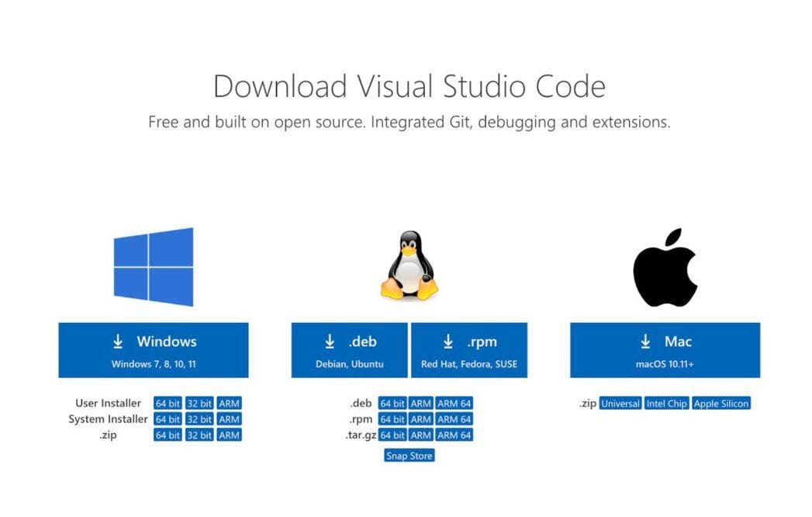The height and width of the screenshot is (517, 812).
Task: Download the ARM version of the Windows .zip
Action: tap(230, 435)
